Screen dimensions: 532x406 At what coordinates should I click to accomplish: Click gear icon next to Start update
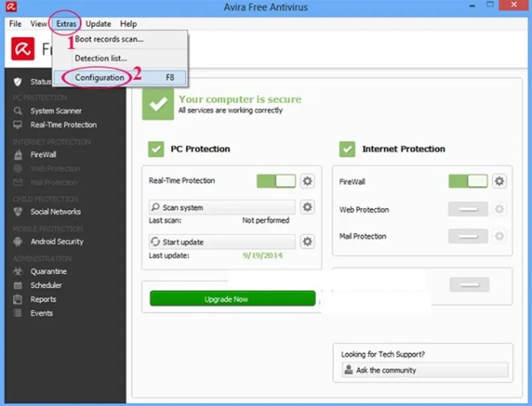(x=307, y=242)
